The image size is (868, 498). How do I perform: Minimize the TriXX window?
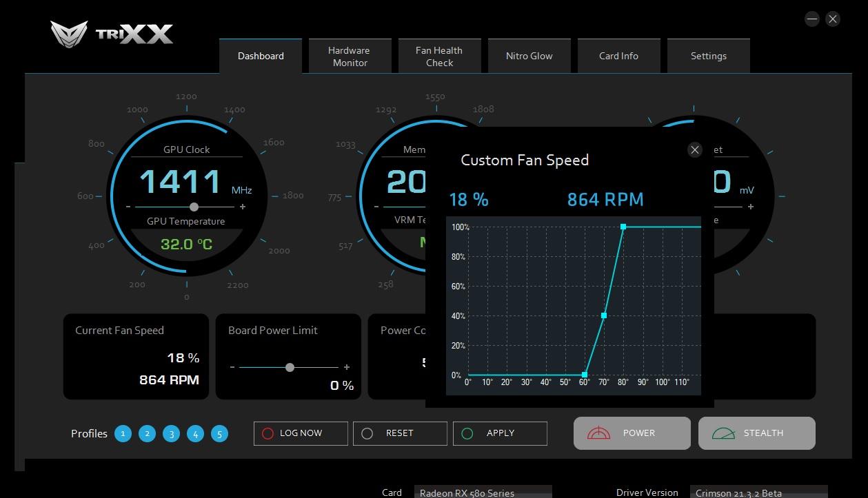click(812, 19)
